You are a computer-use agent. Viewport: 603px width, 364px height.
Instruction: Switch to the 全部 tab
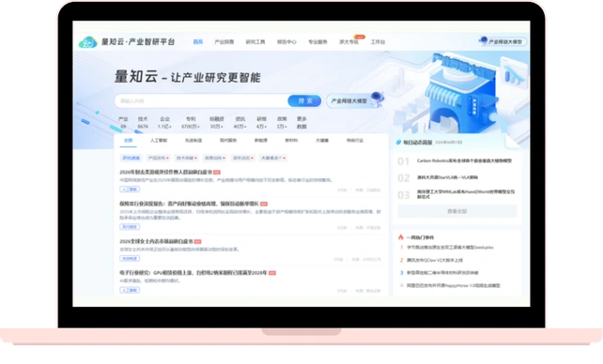pos(128,141)
